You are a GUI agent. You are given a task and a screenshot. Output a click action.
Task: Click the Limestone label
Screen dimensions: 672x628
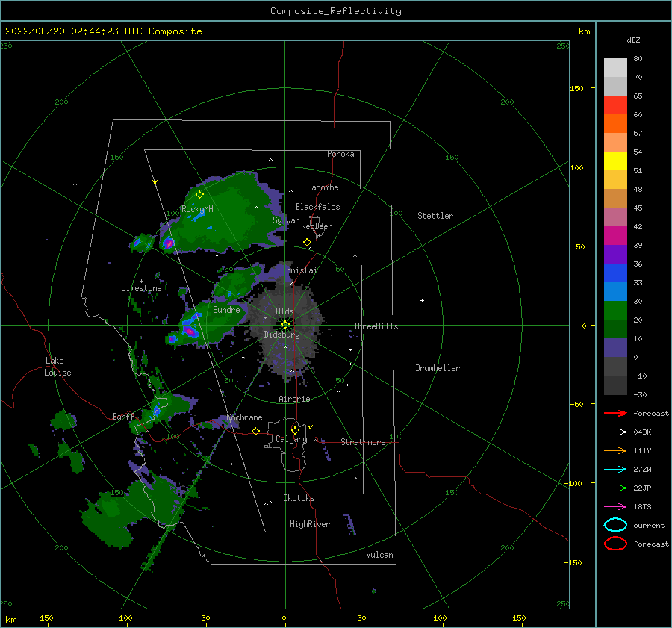click(x=141, y=288)
